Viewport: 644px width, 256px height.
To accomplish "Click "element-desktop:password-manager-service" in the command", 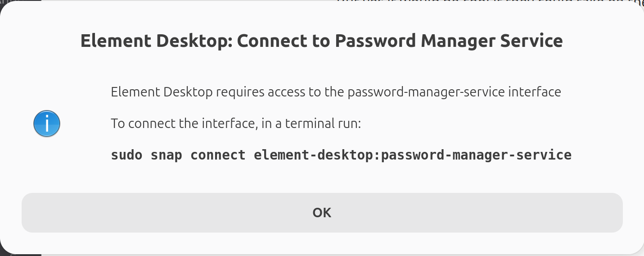I will point(412,155).
